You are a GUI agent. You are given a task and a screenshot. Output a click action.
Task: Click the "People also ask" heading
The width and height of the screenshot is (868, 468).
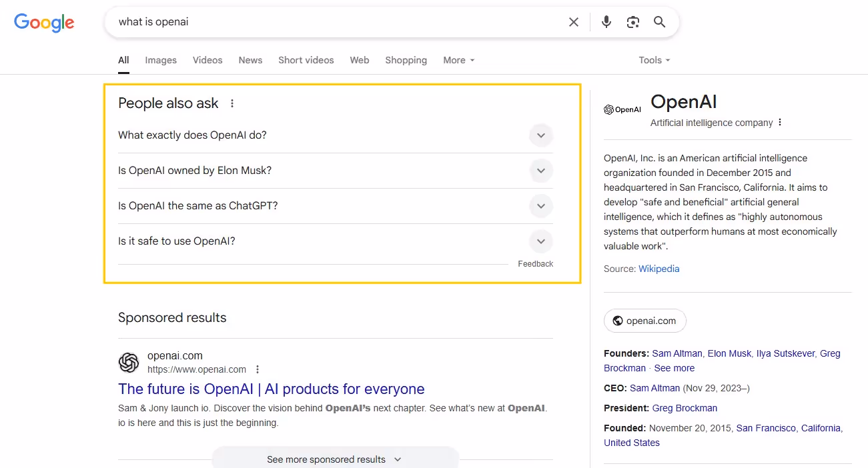pos(168,103)
